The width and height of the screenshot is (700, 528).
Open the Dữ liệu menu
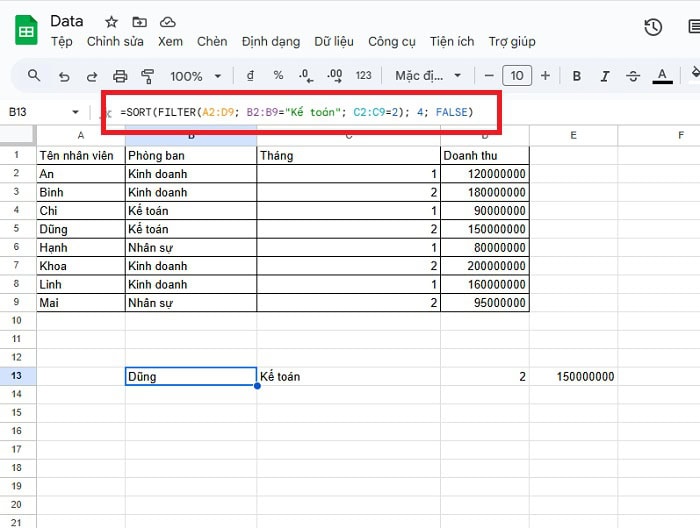pos(335,41)
